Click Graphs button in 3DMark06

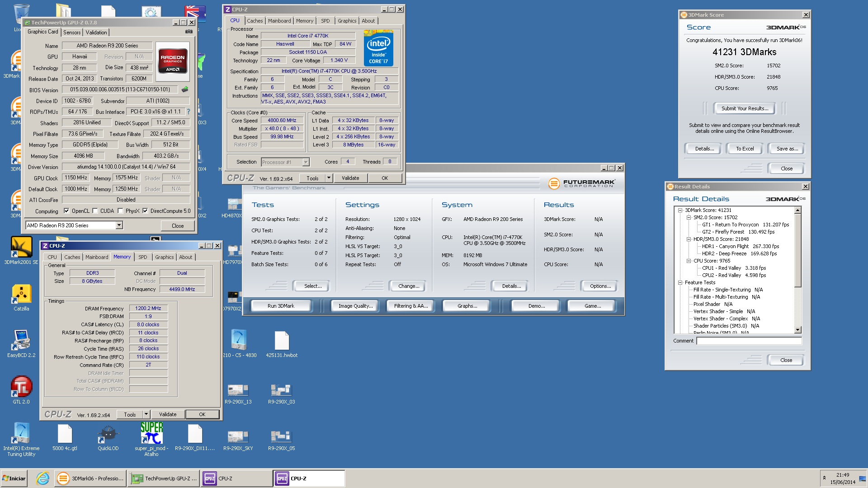tap(467, 306)
